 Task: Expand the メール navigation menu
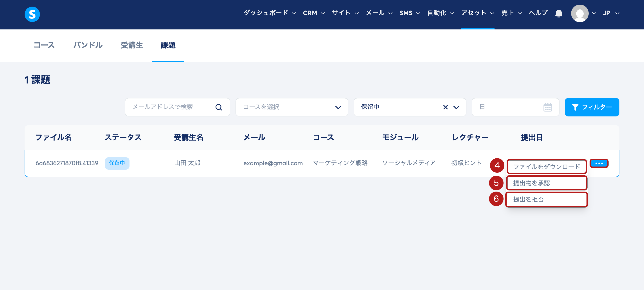click(379, 13)
